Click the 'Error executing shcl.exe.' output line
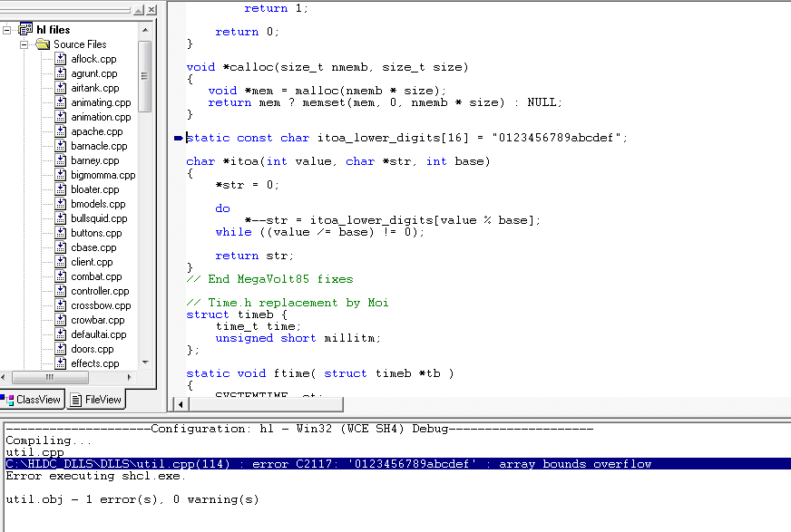Image resolution: width=791 pixels, height=532 pixels. tap(96, 476)
